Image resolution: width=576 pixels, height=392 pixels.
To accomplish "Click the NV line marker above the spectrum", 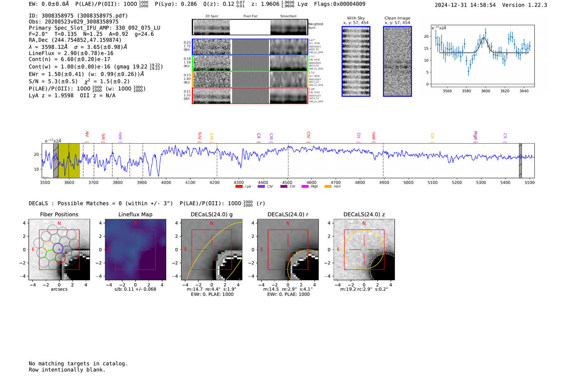I will pyautogui.click(x=87, y=135).
